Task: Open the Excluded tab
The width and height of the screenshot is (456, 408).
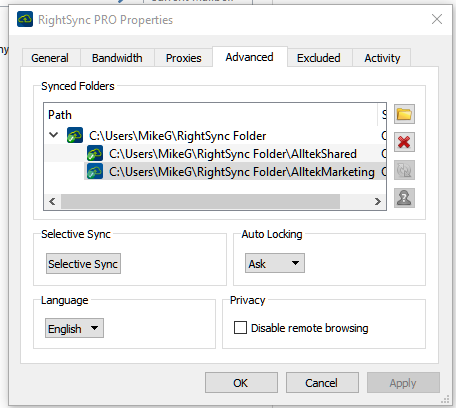Action: [319, 58]
